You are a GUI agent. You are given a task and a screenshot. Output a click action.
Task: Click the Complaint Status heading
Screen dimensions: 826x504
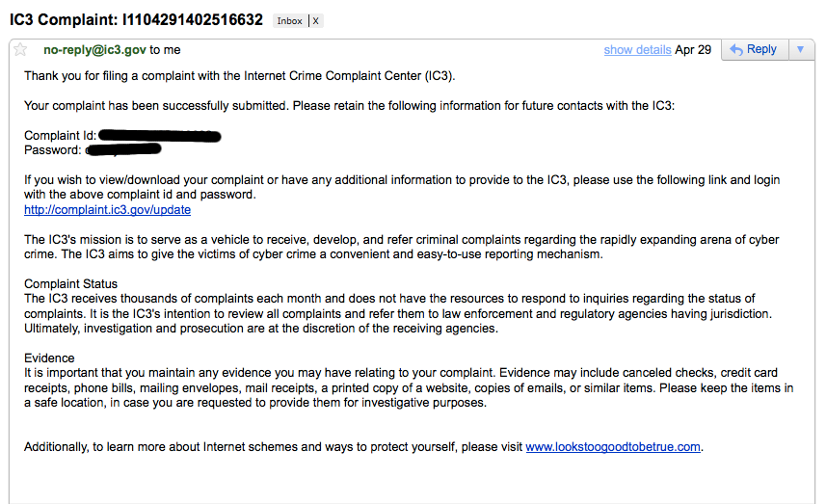point(70,284)
